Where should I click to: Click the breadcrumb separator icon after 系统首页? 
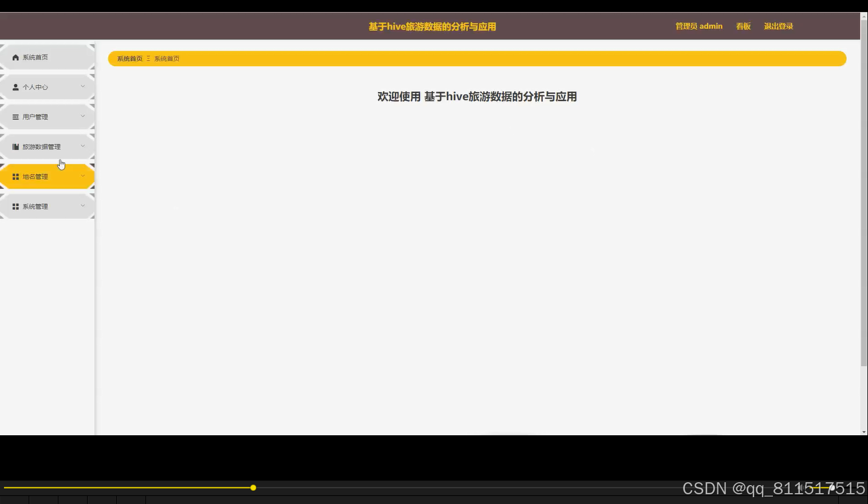point(147,58)
